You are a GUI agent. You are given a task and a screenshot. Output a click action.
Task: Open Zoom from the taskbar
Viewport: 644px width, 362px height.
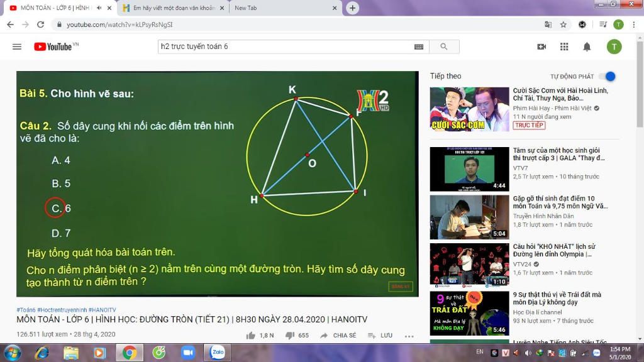click(187, 353)
